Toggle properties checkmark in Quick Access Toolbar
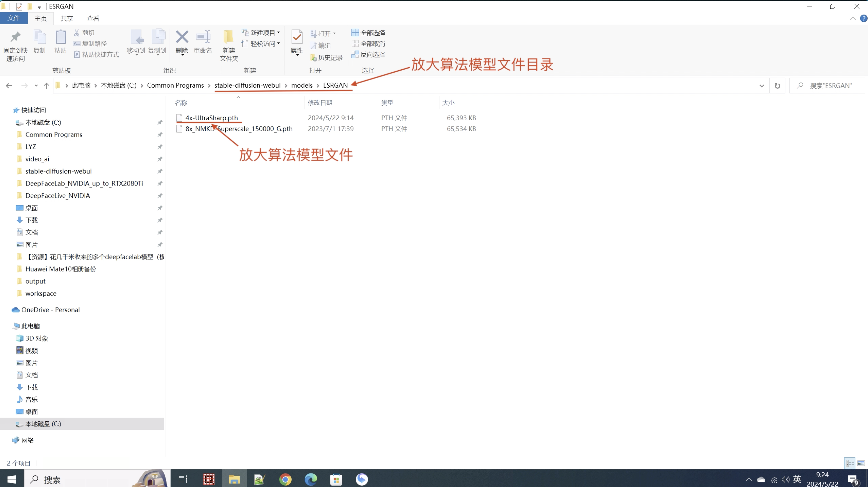The height and width of the screenshot is (487, 868). 19,7
